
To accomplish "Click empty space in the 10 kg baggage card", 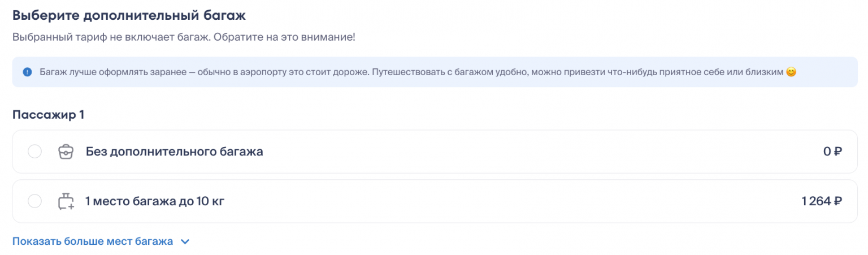I will tap(509, 201).
